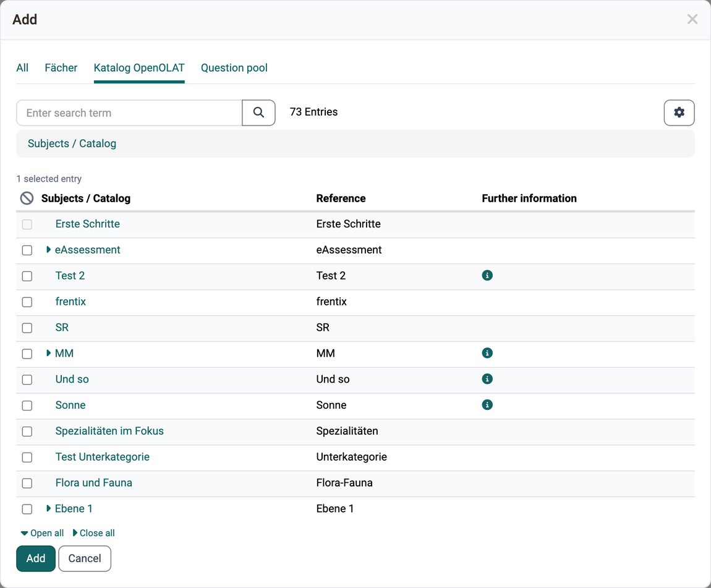The width and height of the screenshot is (711, 588).
Task: Click the Add button
Action: point(36,558)
